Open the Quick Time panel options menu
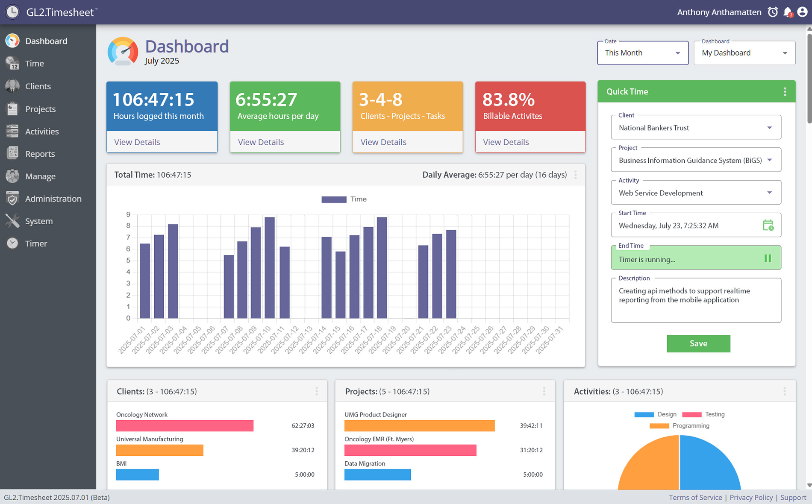812x504 pixels. point(785,91)
